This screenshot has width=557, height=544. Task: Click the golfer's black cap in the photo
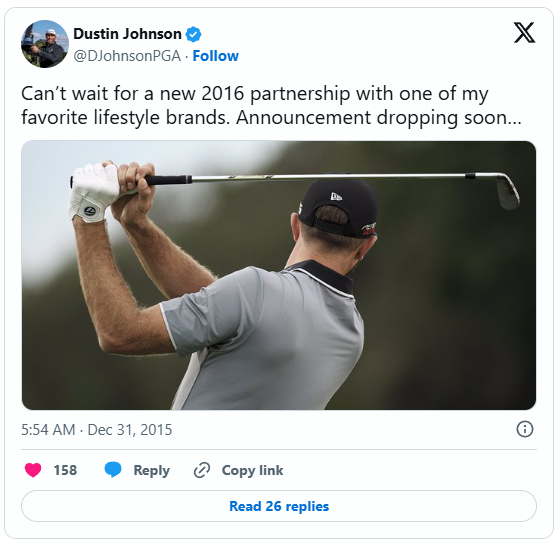tap(337, 209)
